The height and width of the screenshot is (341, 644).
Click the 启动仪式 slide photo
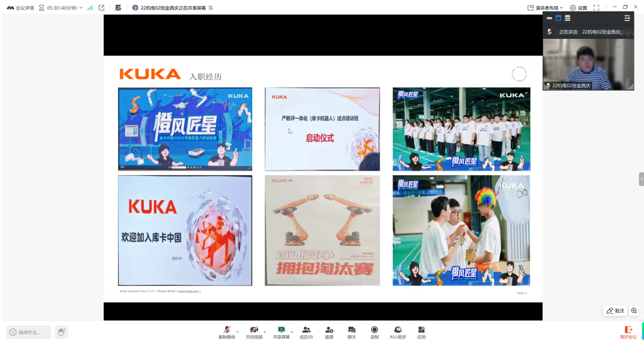(323, 129)
